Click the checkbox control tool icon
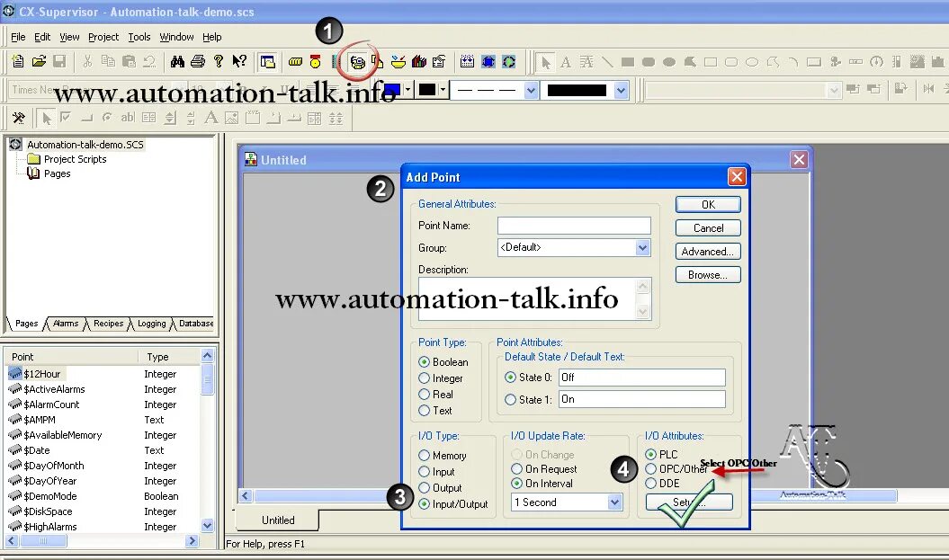This screenshot has height=560, width=949. coord(66,118)
